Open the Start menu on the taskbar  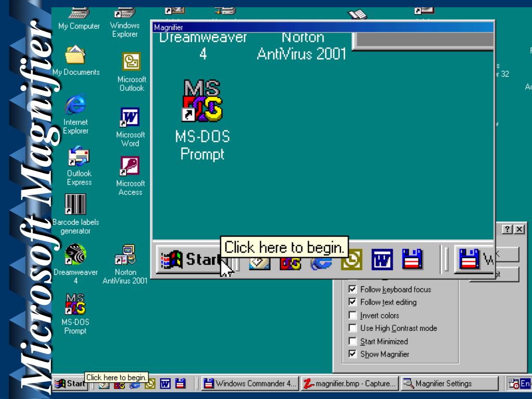(70, 384)
